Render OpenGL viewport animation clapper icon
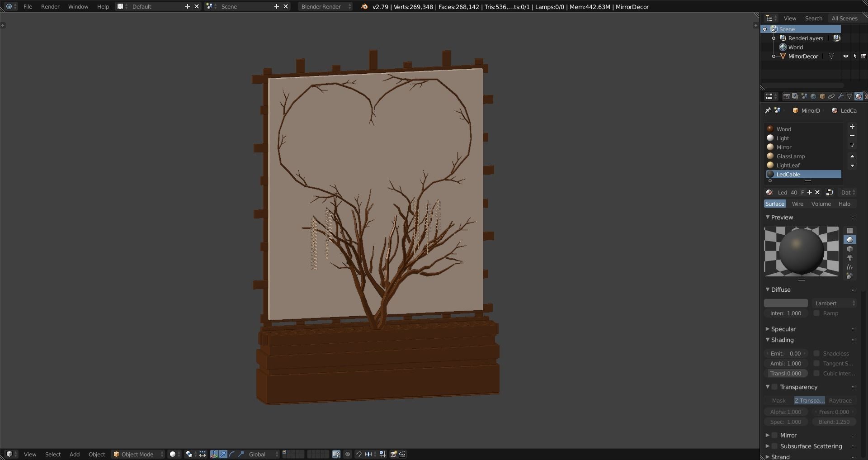The height and width of the screenshot is (460, 868). coord(402,454)
